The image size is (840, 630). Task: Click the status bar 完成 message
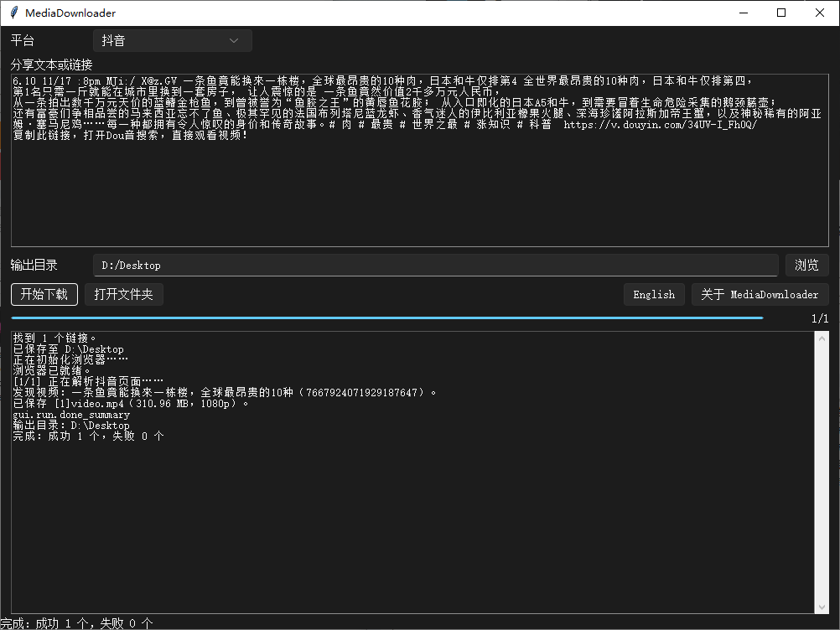(77, 623)
